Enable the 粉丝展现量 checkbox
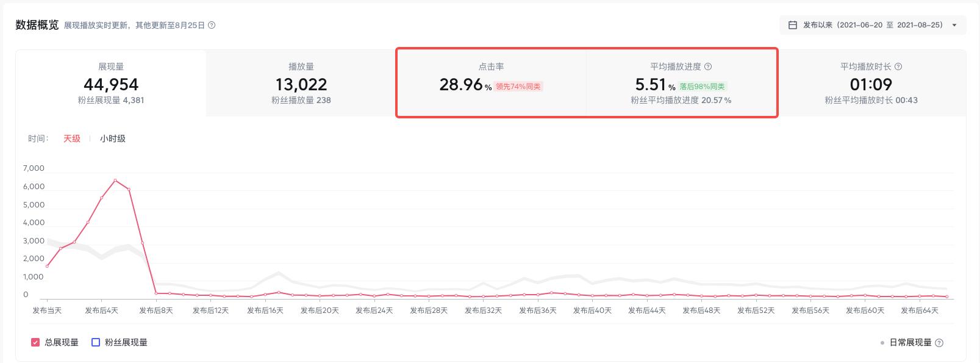This screenshot has width=980, height=363. 96,342
